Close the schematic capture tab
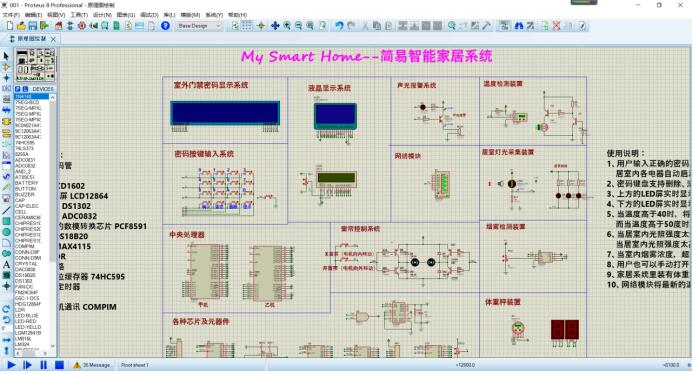Screen dimensions: 693x372 [x=53, y=39]
